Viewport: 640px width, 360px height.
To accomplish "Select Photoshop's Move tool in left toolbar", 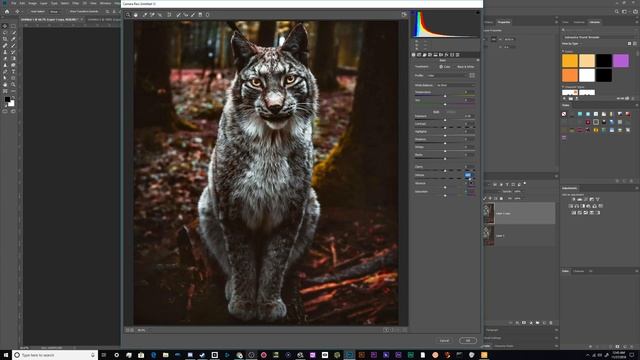I will [5, 26].
